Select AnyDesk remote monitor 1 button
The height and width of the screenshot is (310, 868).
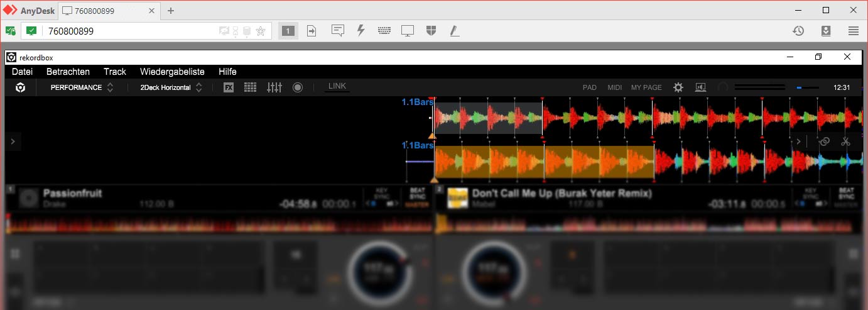point(288,31)
